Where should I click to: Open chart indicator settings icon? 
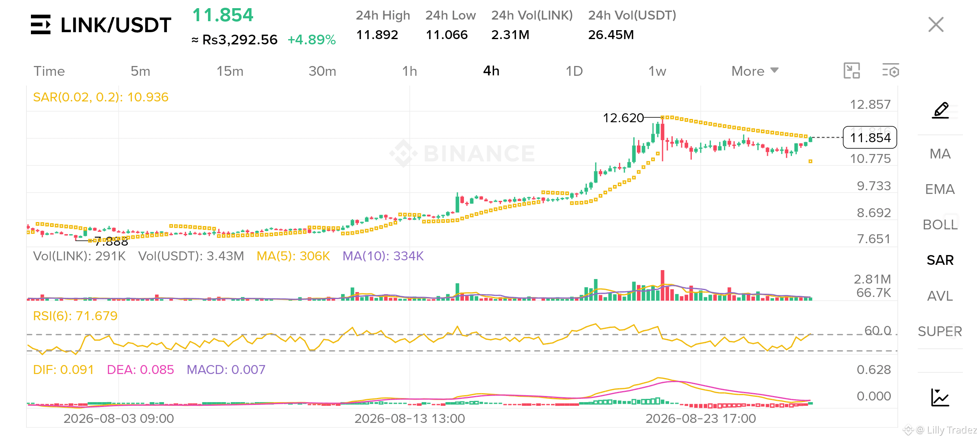pyautogui.click(x=890, y=70)
